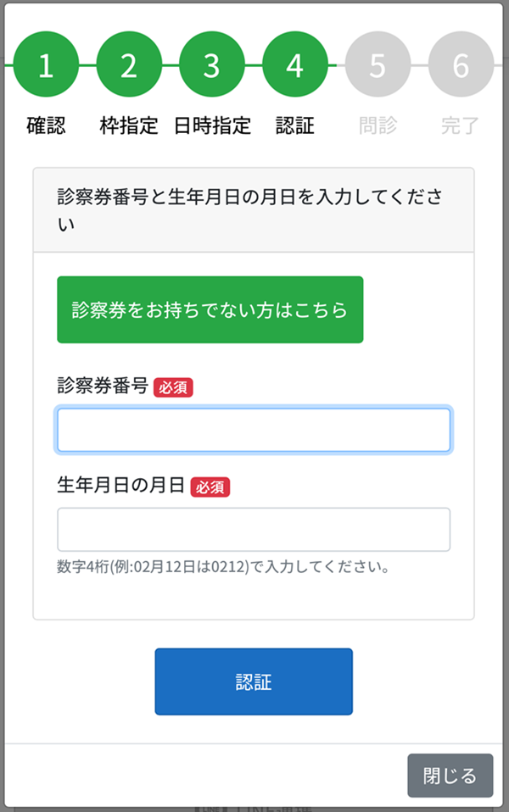Focus the 生年月日の月日 input field
The image size is (509, 812).
pos(254,530)
